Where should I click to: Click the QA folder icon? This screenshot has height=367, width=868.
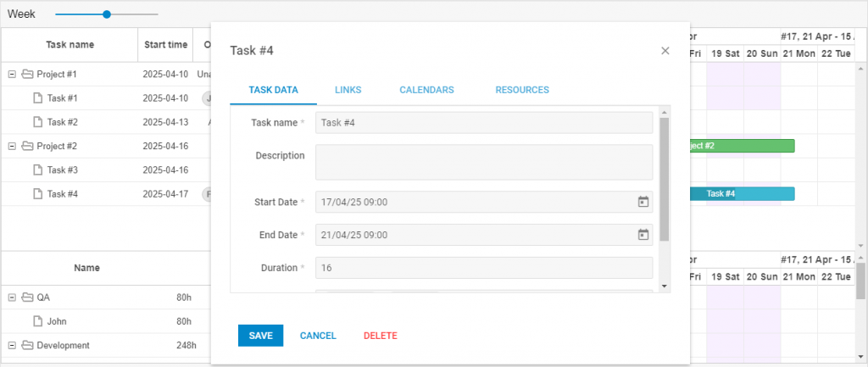click(x=28, y=297)
